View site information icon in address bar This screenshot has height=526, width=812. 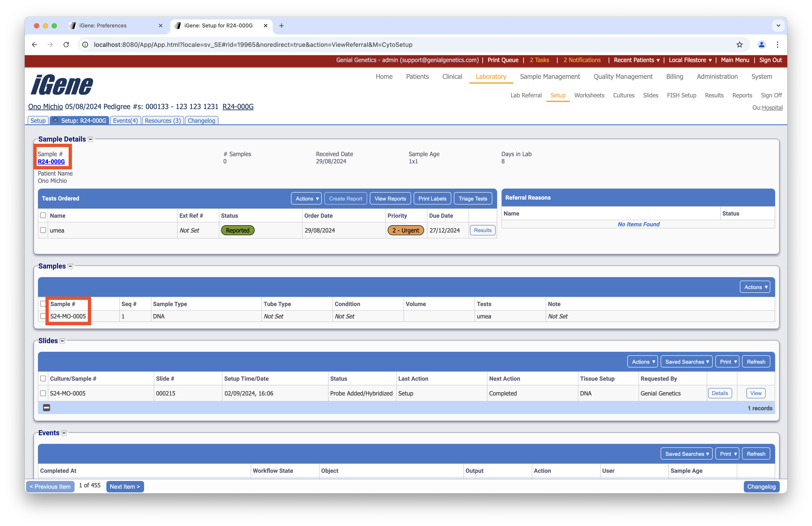coord(85,45)
